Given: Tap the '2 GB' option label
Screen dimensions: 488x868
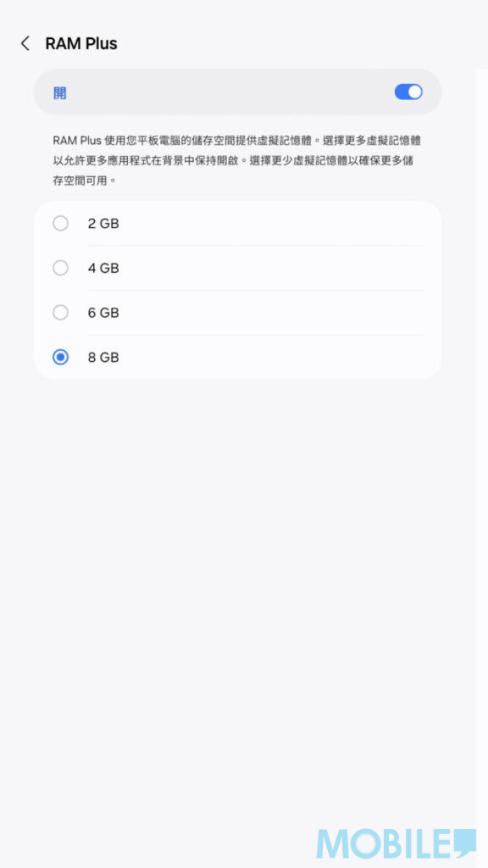Looking at the screenshot, I should click(x=103, y=224).
